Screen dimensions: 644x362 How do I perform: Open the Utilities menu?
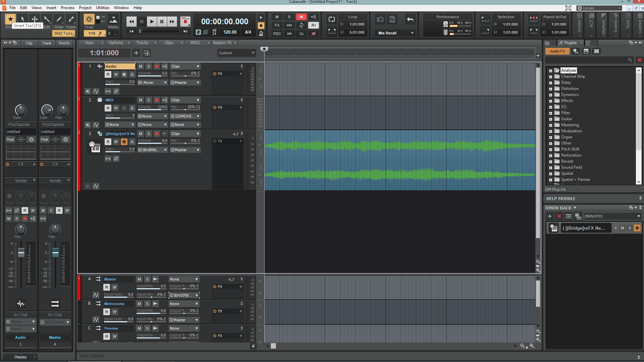(x=103, y=7)
